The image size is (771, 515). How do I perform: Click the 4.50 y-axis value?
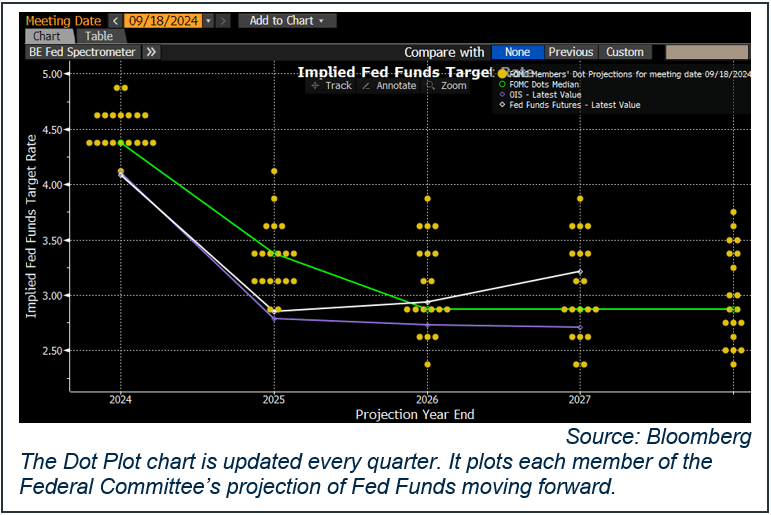[x=52, y=130]
